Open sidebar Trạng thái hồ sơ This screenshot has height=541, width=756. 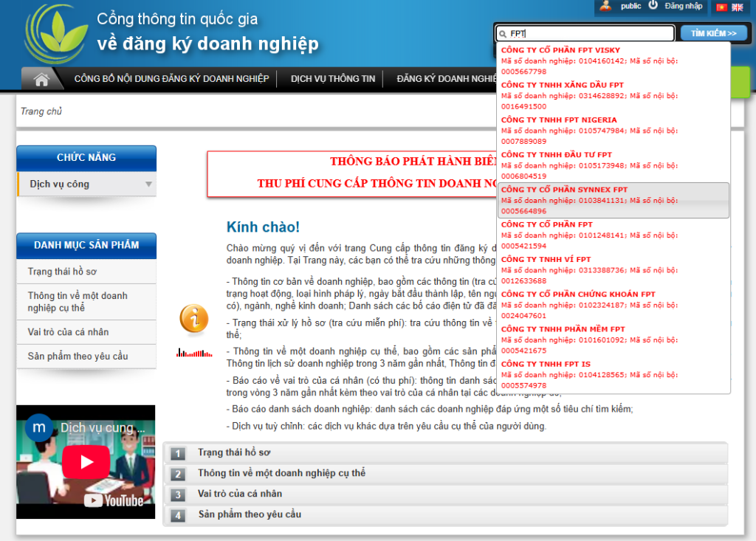pyautogui.click(x=87, y=272)
